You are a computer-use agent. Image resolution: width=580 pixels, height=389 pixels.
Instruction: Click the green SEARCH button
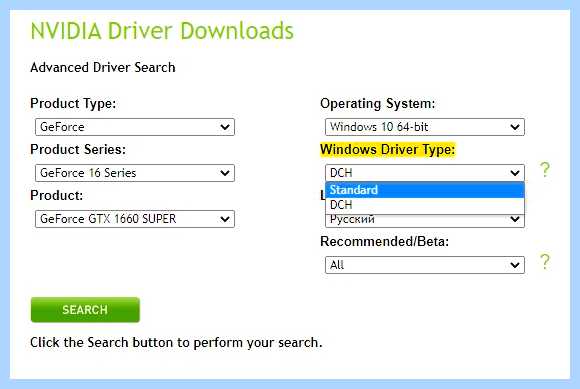(85, 309)
